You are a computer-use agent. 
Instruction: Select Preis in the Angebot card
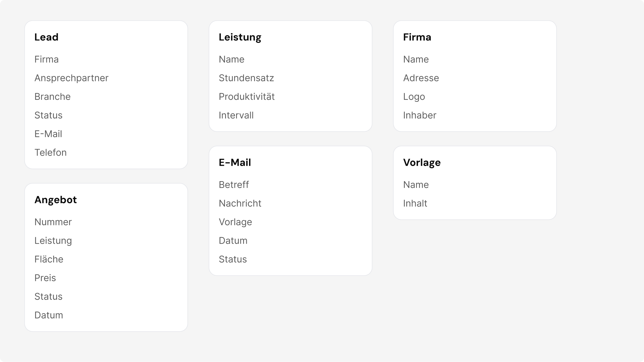(45, 278)
